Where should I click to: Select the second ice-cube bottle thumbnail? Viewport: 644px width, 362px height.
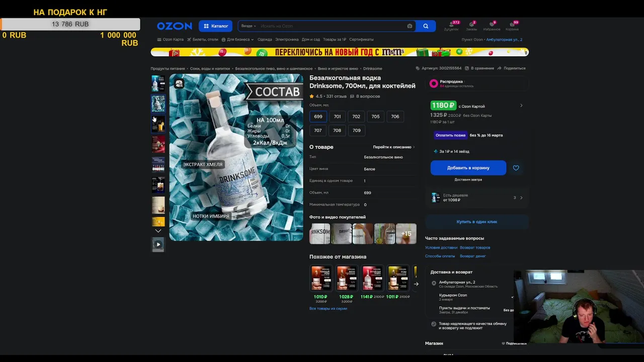tap(158, 104)
